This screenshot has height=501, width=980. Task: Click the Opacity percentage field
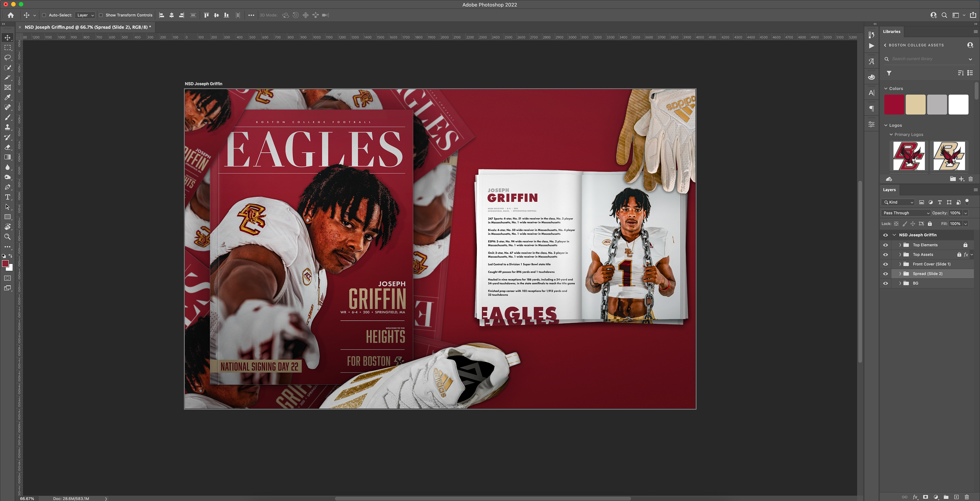point(955,213)
